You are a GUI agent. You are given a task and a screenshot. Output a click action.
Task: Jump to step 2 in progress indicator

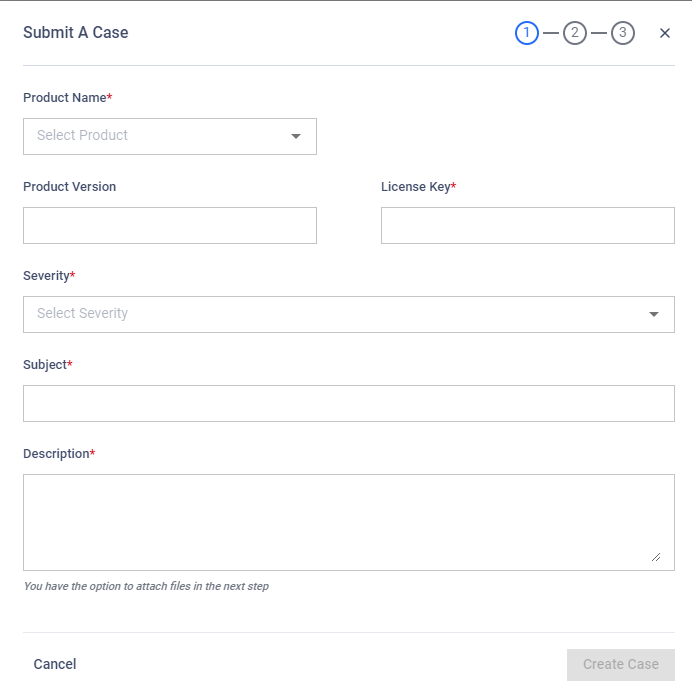(x=575, y=33)
